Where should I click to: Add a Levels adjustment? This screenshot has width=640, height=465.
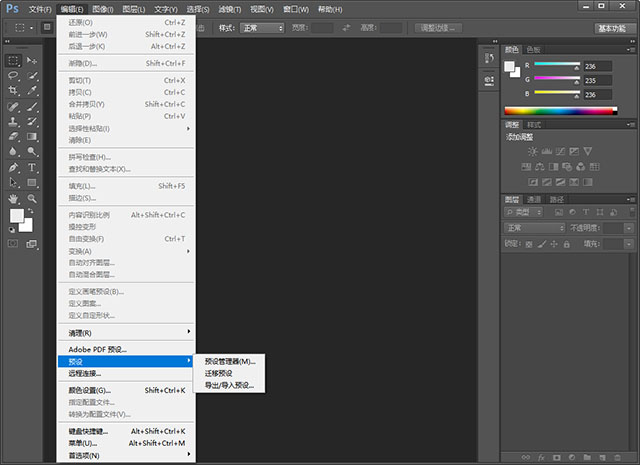[547, 151]
